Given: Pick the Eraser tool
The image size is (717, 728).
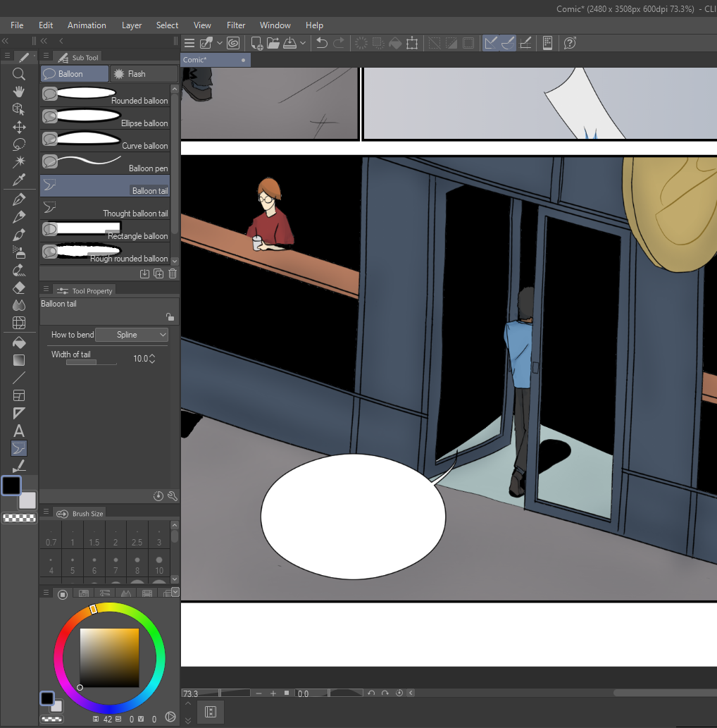Looking at the screenshot, I should (x=19, y=288).
